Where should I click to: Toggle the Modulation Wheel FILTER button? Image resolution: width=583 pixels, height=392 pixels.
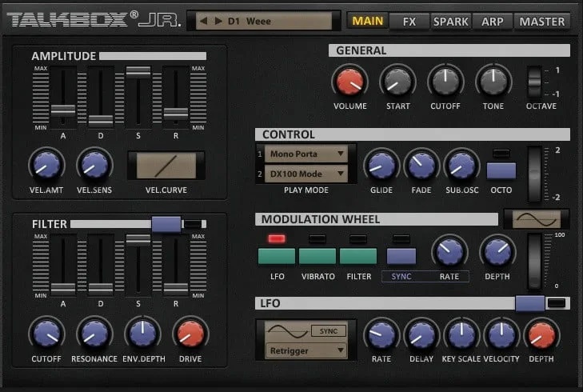(x=358, y=256)
